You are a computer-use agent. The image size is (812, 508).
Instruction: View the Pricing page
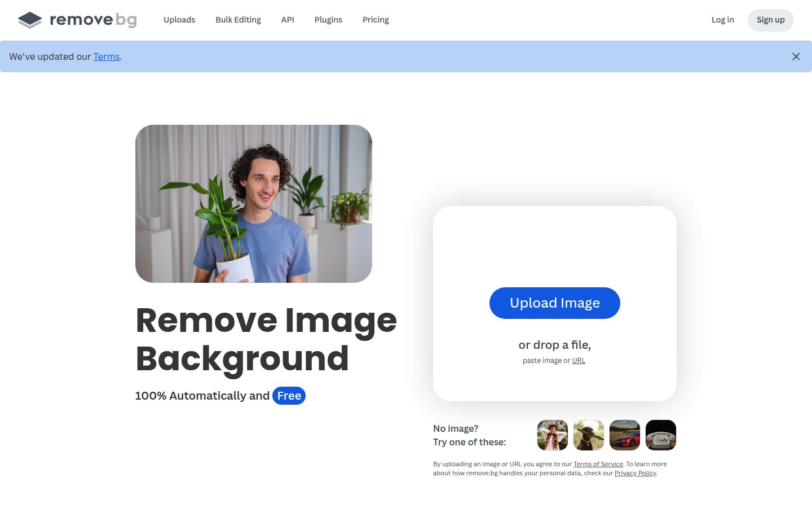[x=376, y=20]
